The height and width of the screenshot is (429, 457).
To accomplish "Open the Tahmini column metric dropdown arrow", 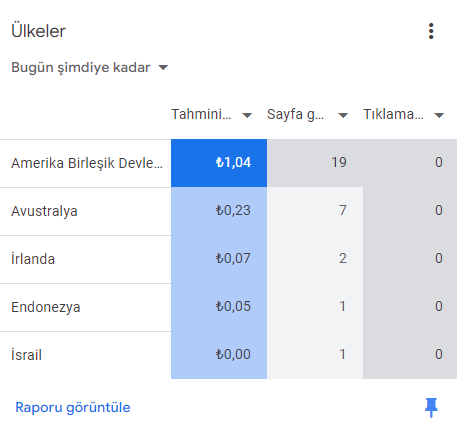I will [x=247, y=115].
